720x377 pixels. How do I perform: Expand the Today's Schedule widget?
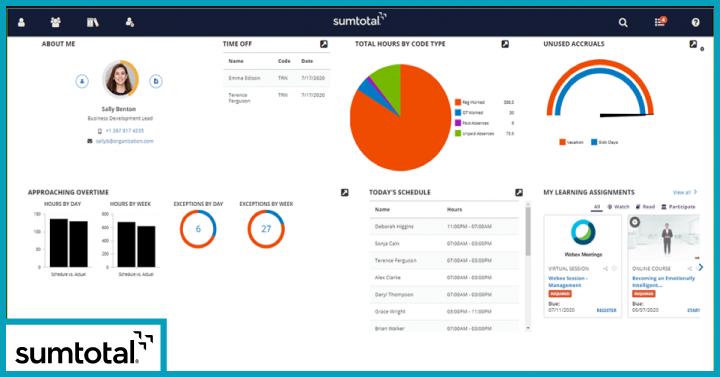518,192
